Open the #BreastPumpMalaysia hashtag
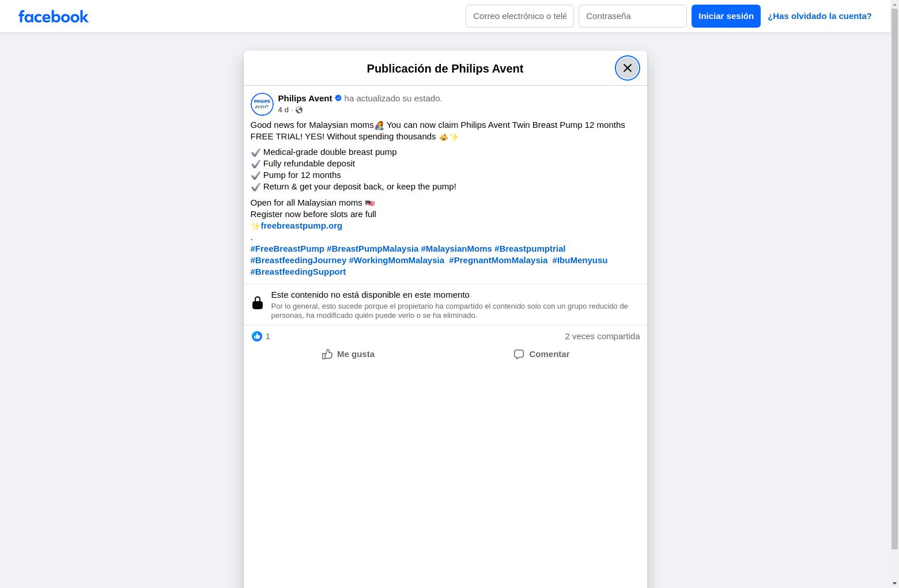 (372, 249)
